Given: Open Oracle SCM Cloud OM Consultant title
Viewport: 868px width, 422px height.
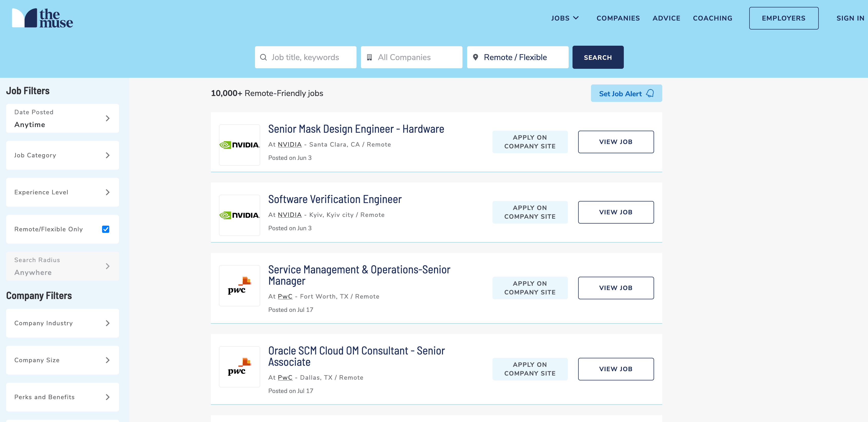Looking at the screenshot, I should (357, 356).
